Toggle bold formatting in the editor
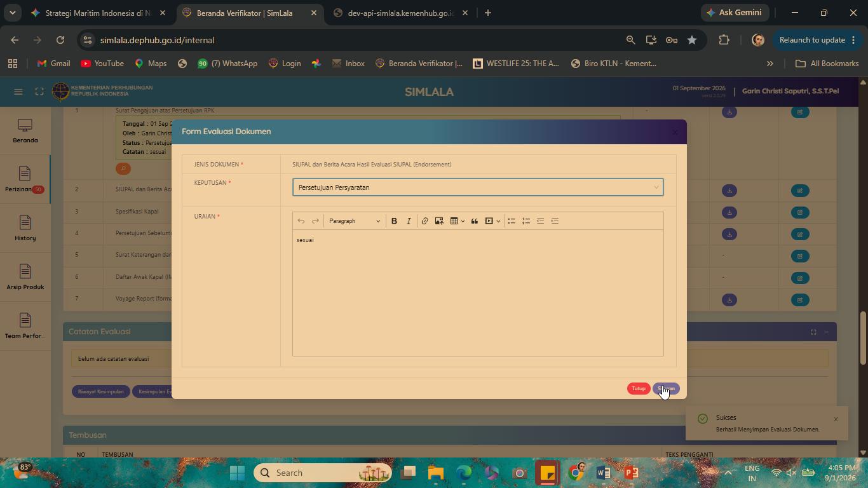Screen dimensions: 868x488 coord(394,221)
